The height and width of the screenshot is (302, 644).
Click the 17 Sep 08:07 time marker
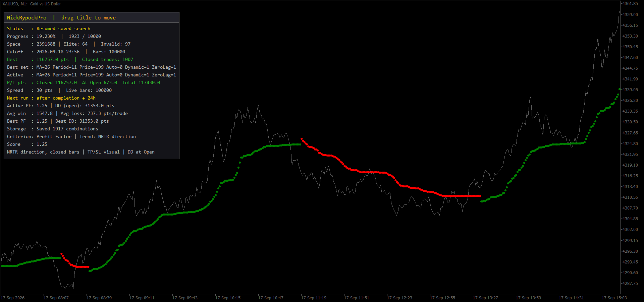(x=56, y=298)
